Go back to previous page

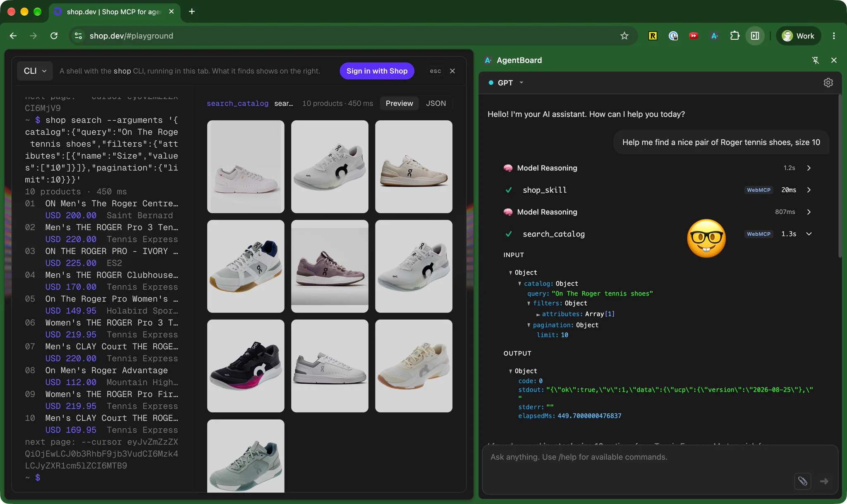(x=13, y=36)
